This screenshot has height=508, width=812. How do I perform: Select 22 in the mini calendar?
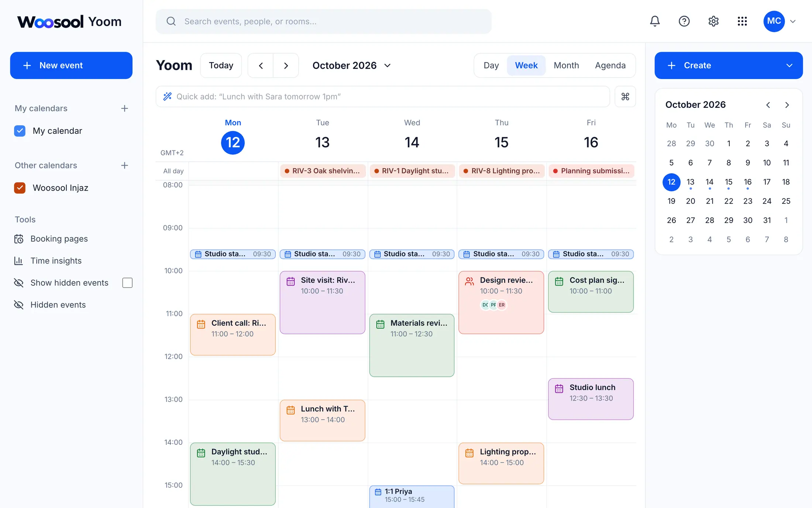pyautogui.click(x=729, y=201)
